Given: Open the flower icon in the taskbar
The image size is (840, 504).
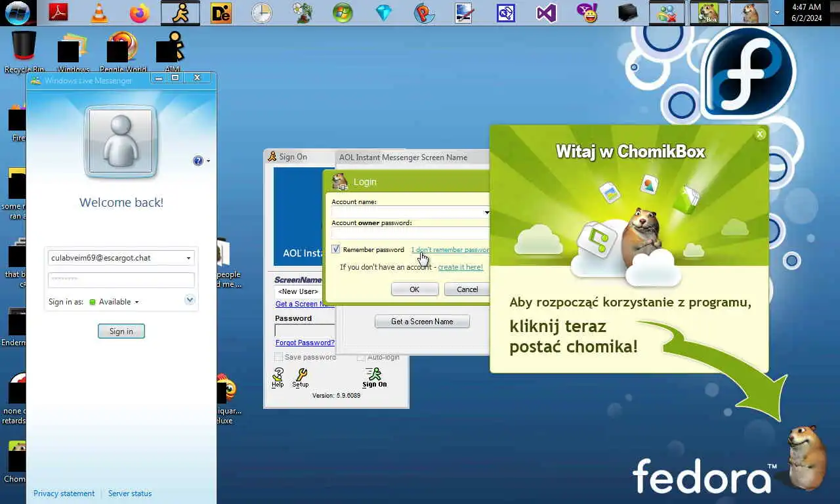Looking at the screenshot, I should click(303, 12).
